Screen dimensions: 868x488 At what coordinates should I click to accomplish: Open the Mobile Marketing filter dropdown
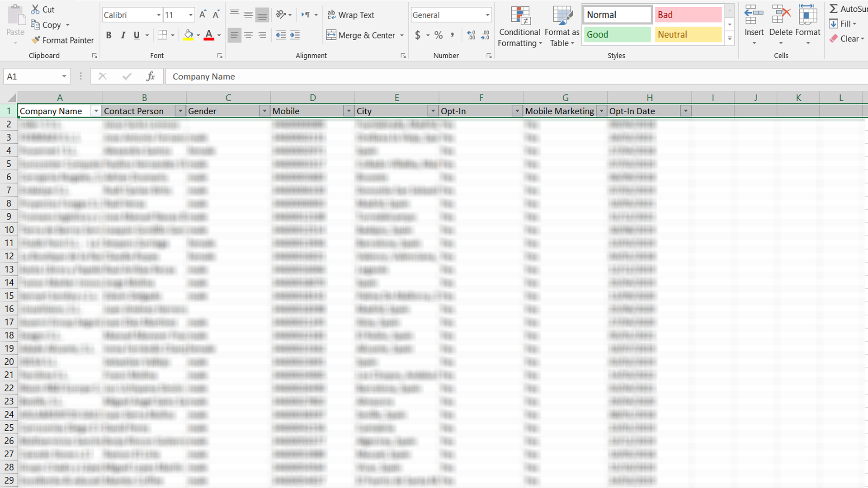tap(601, 111)
